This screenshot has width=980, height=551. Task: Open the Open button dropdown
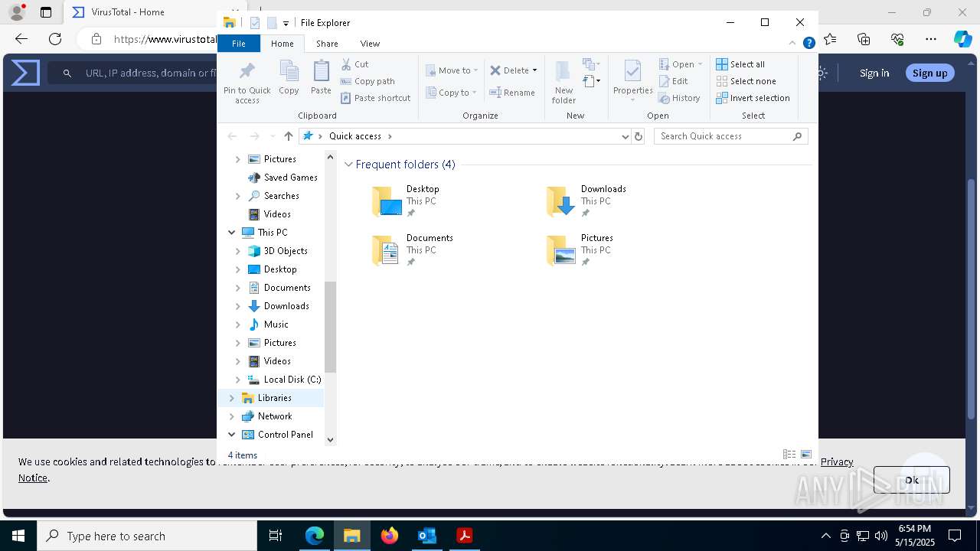point(700,64)
